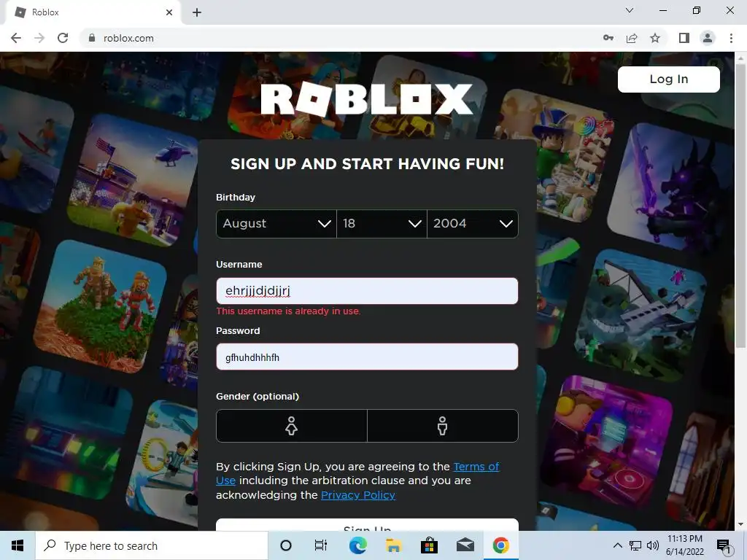Viewport: 747px width, 560px height.
Task: Open the birthday year dropdown showing 2004
Action: click(473, 223)
